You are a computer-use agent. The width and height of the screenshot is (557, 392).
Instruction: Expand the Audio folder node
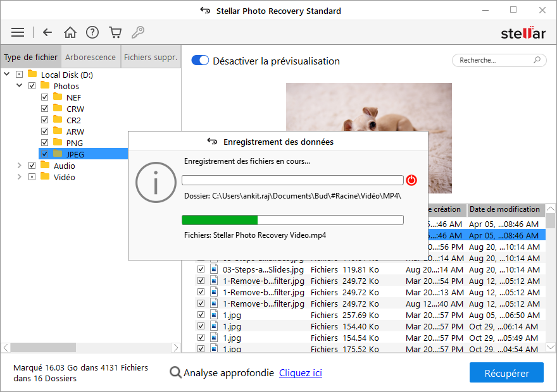(x=20, y=166)
